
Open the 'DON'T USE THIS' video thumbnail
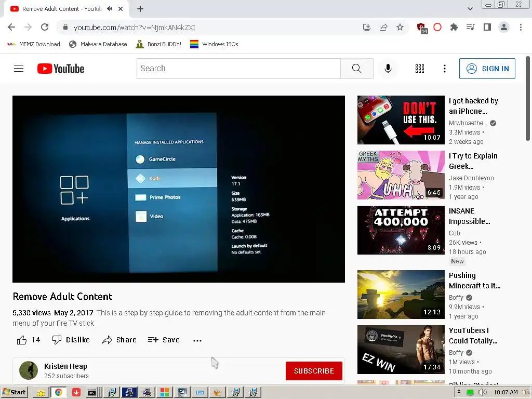(401, 120)
